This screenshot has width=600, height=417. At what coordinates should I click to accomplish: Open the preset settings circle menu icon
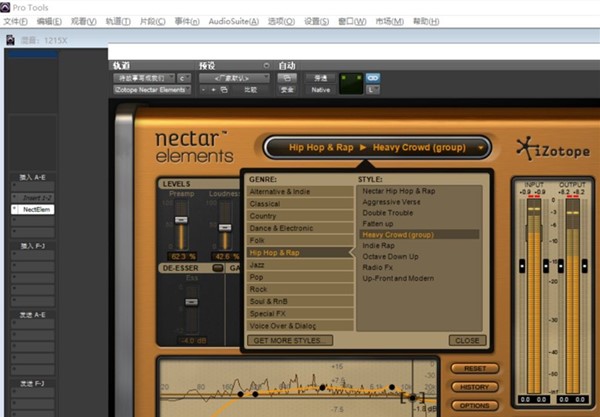pyautogui.click(x=266, y=66)
